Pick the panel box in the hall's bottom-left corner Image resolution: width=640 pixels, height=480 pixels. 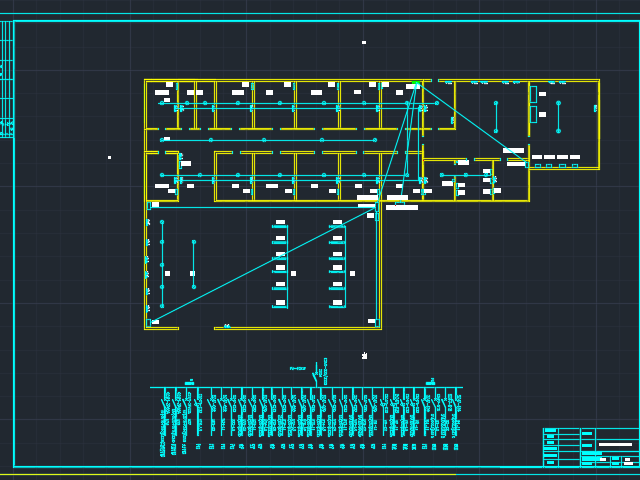coord(149,323)
